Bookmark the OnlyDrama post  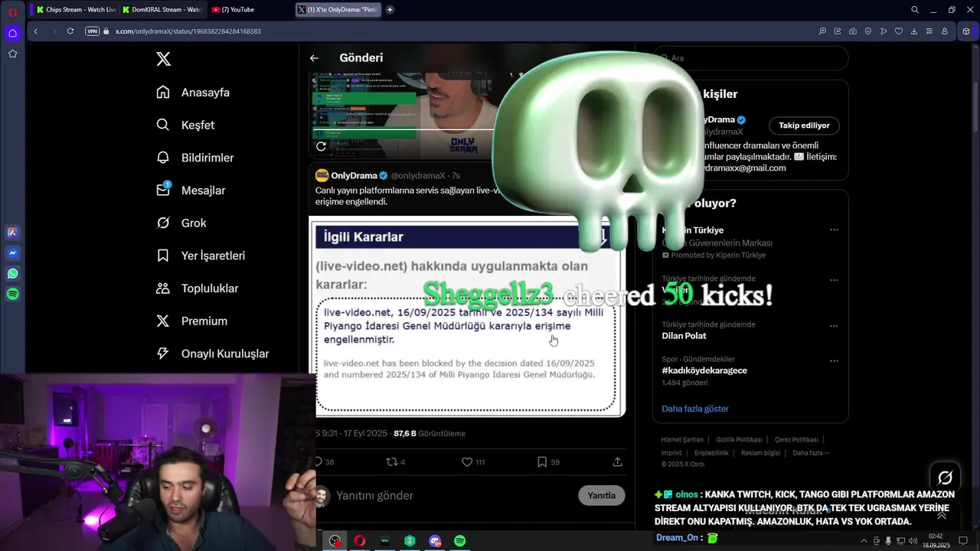click(x=541, y=462)
